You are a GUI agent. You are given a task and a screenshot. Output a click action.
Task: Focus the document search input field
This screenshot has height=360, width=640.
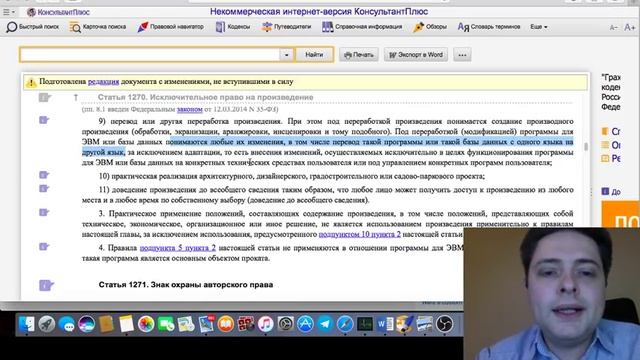150,55
